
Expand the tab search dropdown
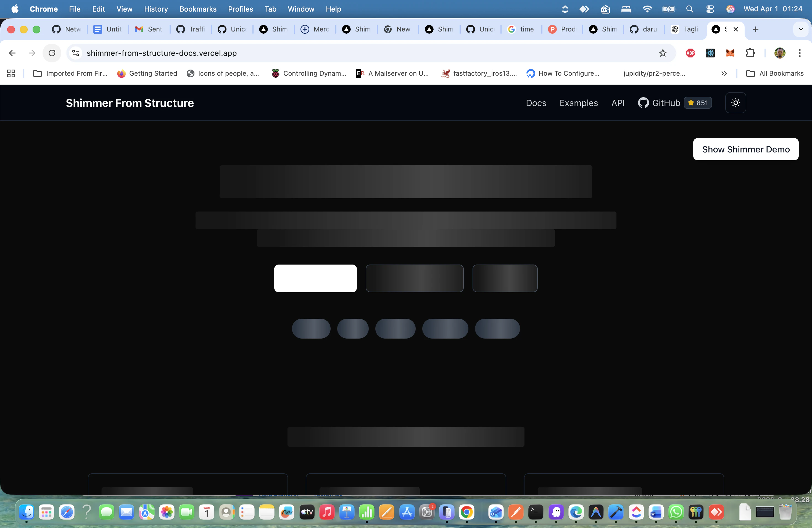tap(801, 29)
